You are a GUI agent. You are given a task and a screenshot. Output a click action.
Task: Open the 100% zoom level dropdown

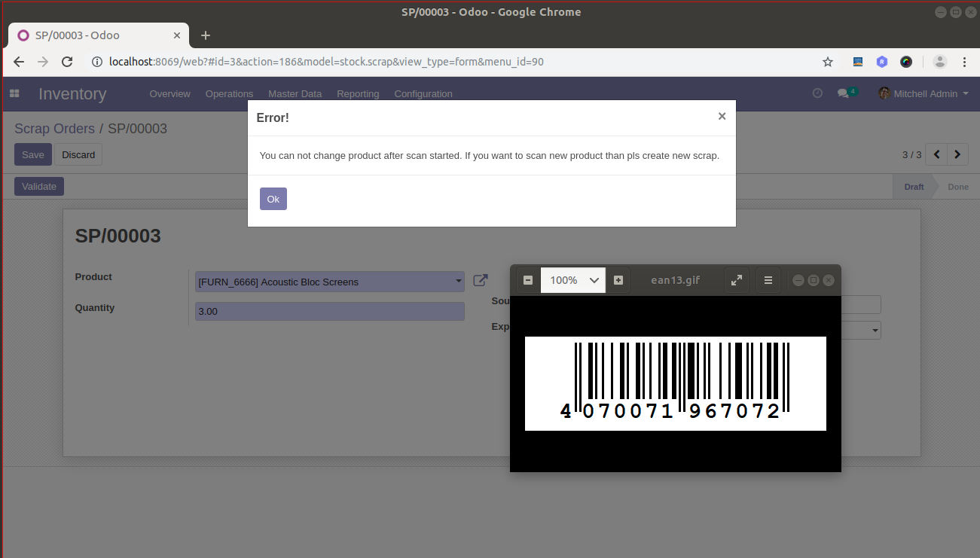(x=573, y=280)
